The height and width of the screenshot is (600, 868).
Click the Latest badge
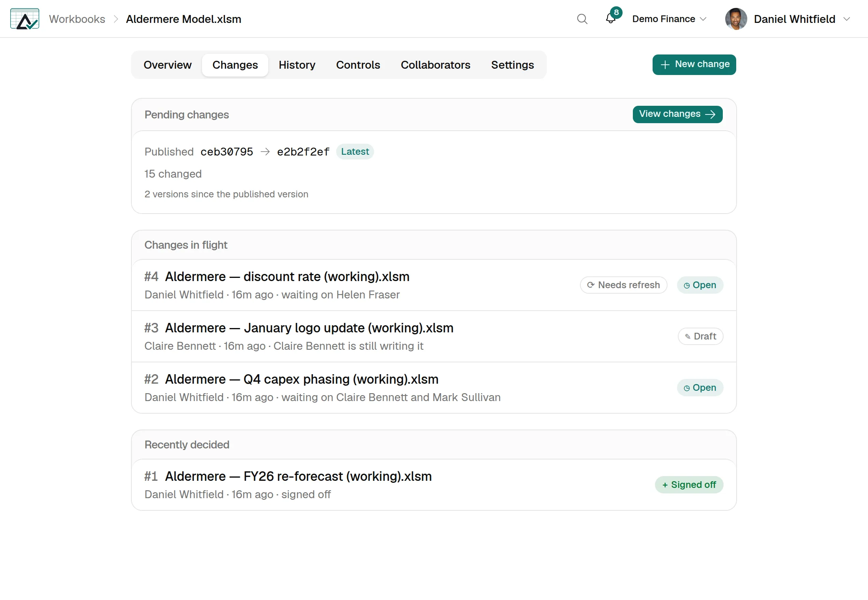355,152
